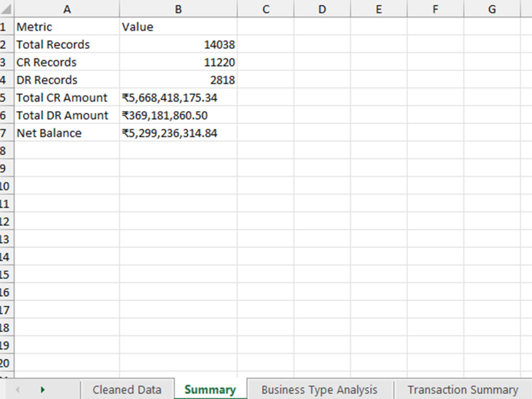Image resolution: width=532 pixels, height=399 pixels.
Task: Select the ₹5,299,236,314.84 value cell
Action: pyautogui.click(x=178, y=132)
